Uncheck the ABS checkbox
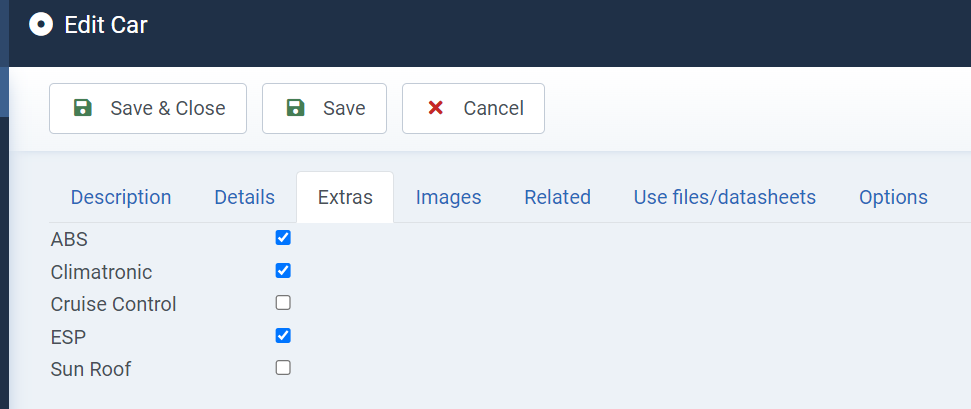The width and height of the screenshot is (971, 409). 283,238
